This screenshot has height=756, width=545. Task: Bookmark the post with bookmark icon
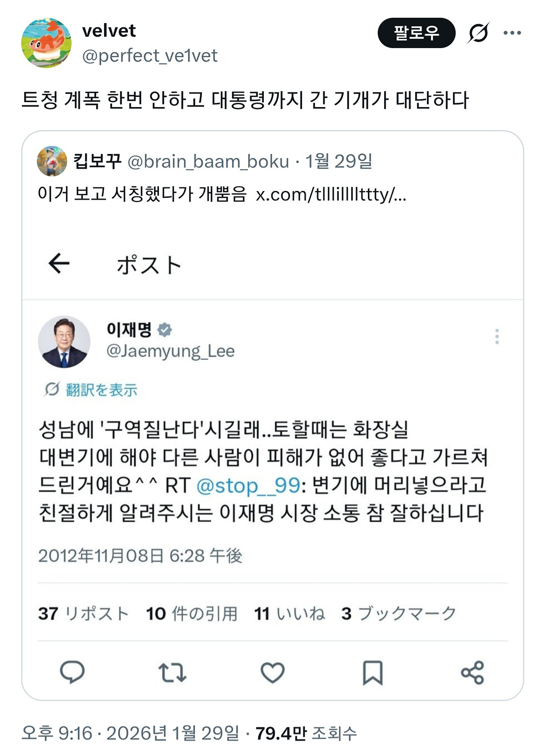point(372,672)
